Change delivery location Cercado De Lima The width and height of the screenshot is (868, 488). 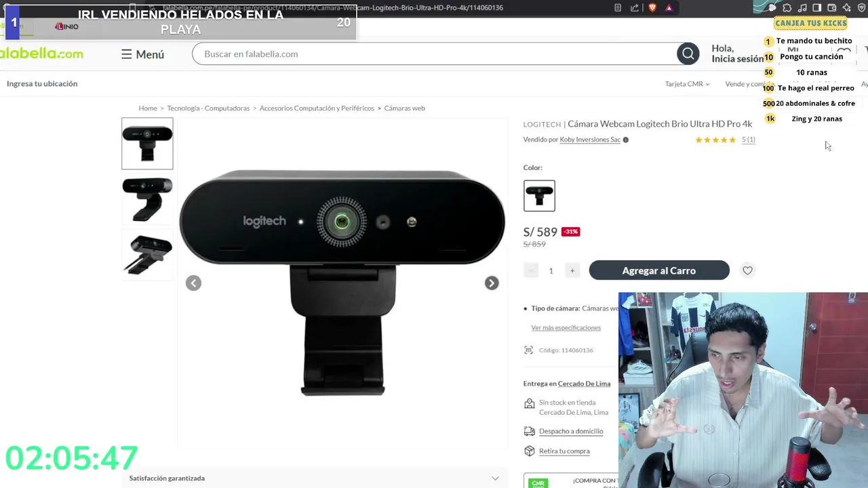584,384
